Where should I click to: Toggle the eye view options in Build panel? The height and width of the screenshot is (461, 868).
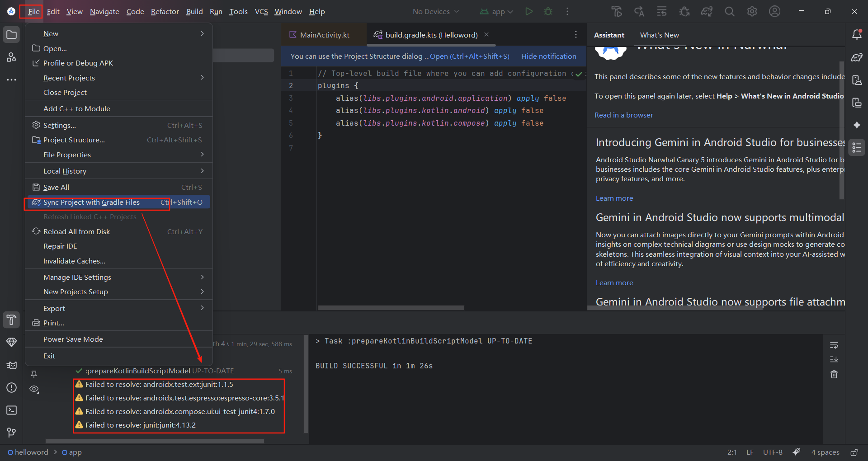(34, 389)
